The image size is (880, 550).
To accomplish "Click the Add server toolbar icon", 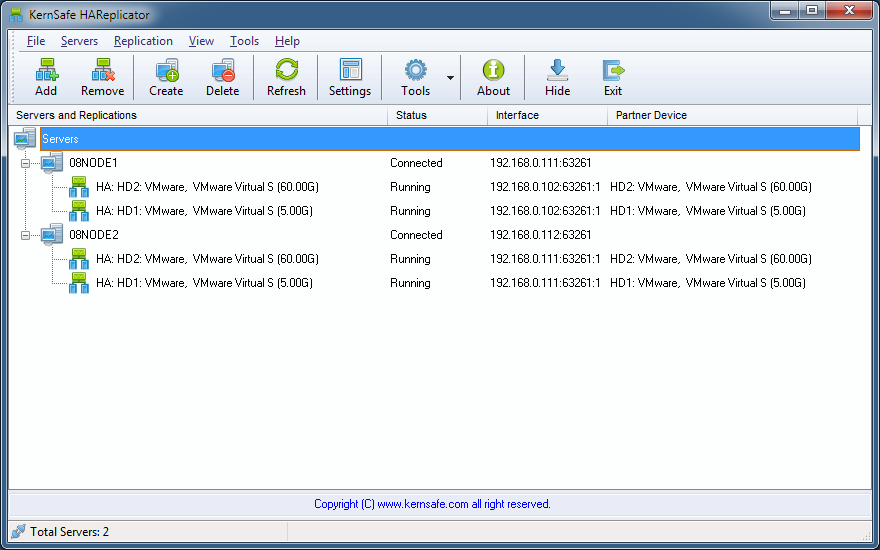I will coord(47,70).
